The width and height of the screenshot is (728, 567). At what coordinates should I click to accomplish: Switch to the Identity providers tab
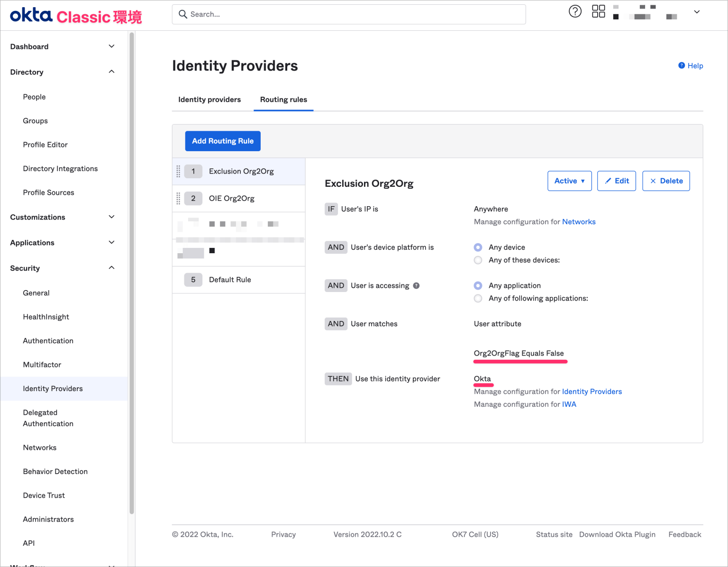click(209, 100)
